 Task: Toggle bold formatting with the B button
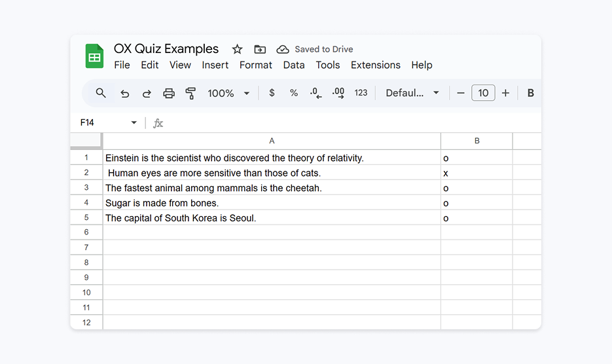[x=530, y=93]
